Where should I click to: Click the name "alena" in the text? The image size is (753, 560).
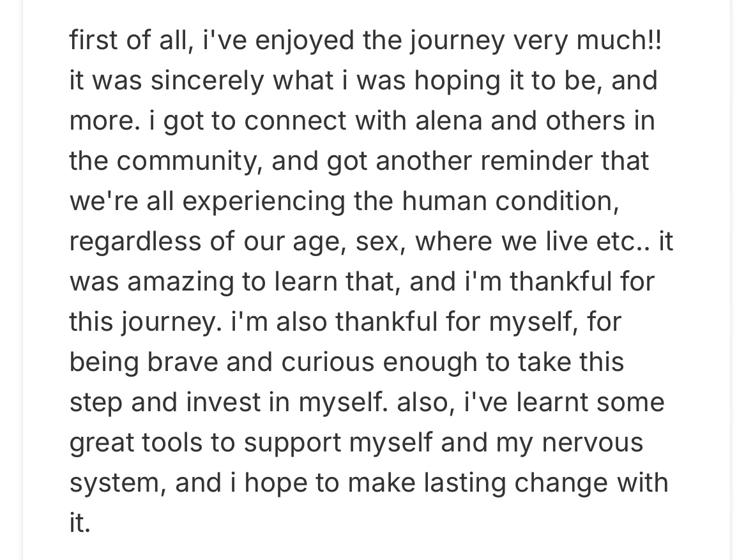point(448,120)
